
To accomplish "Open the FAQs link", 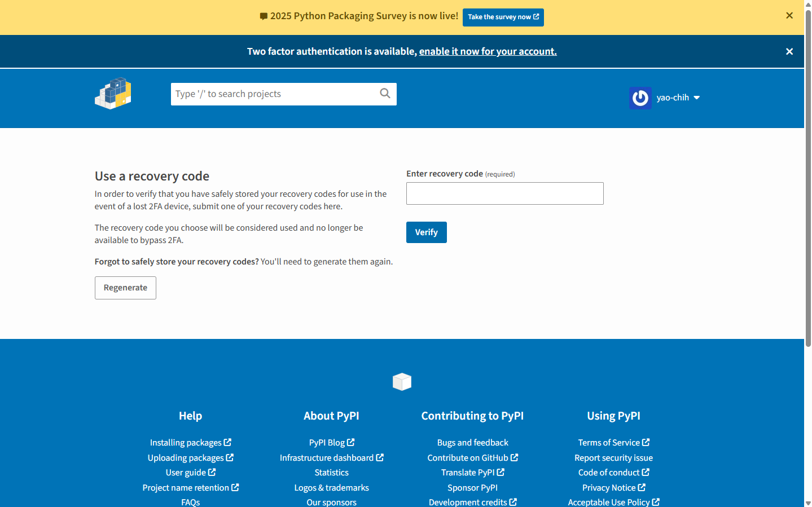I will 191,502.
